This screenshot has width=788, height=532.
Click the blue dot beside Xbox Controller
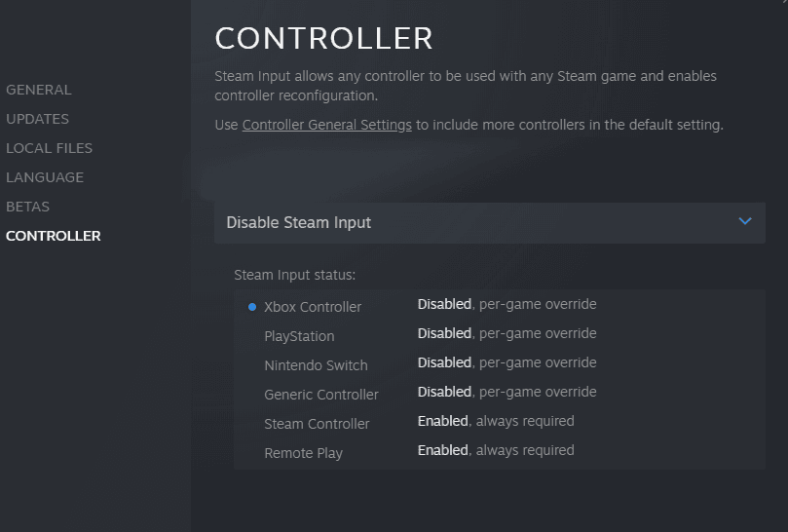(252, 307)
